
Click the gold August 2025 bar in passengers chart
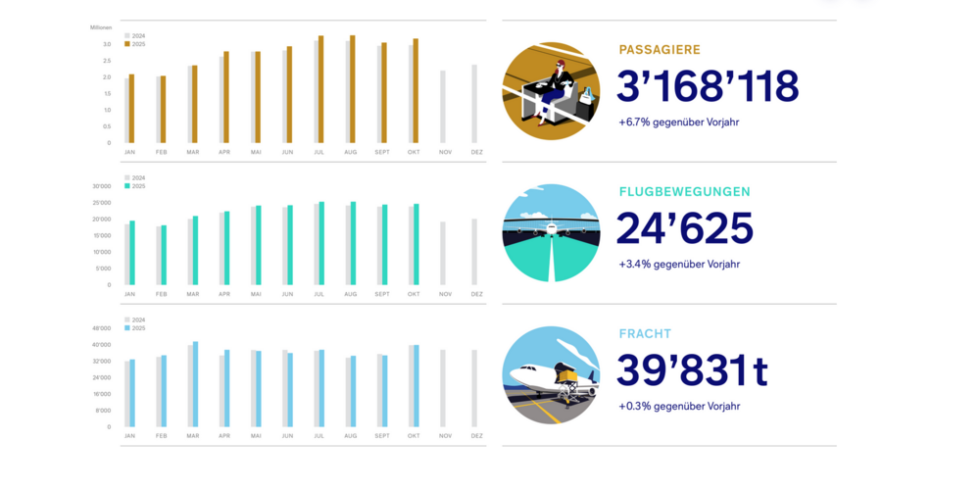[353, 90]
